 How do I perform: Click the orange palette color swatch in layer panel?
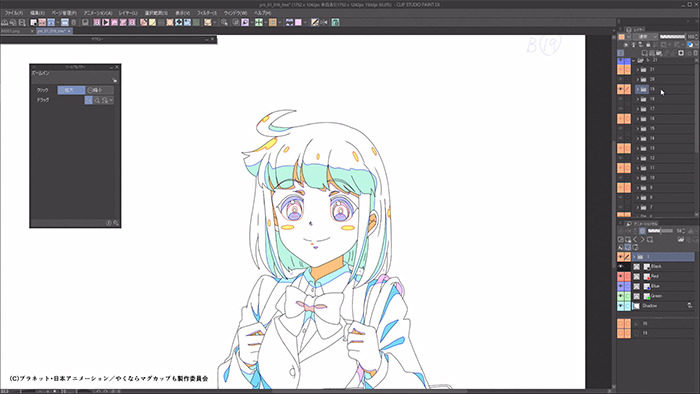pos(621,37)
